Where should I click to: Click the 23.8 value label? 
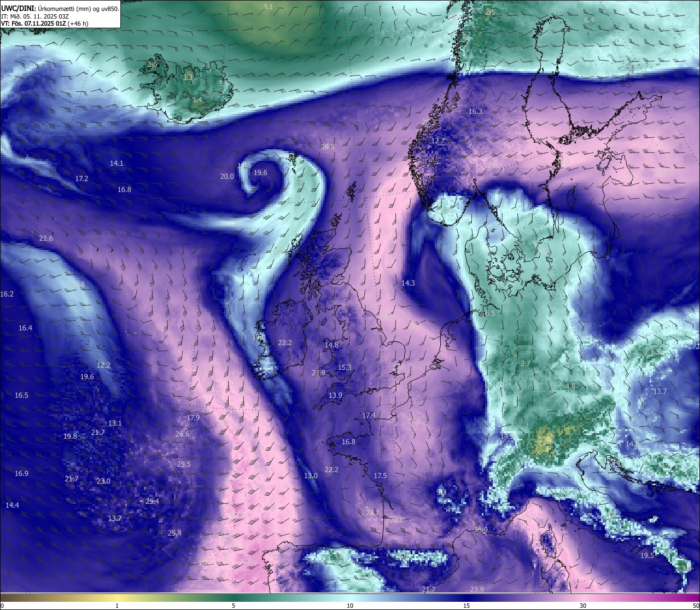318,373
